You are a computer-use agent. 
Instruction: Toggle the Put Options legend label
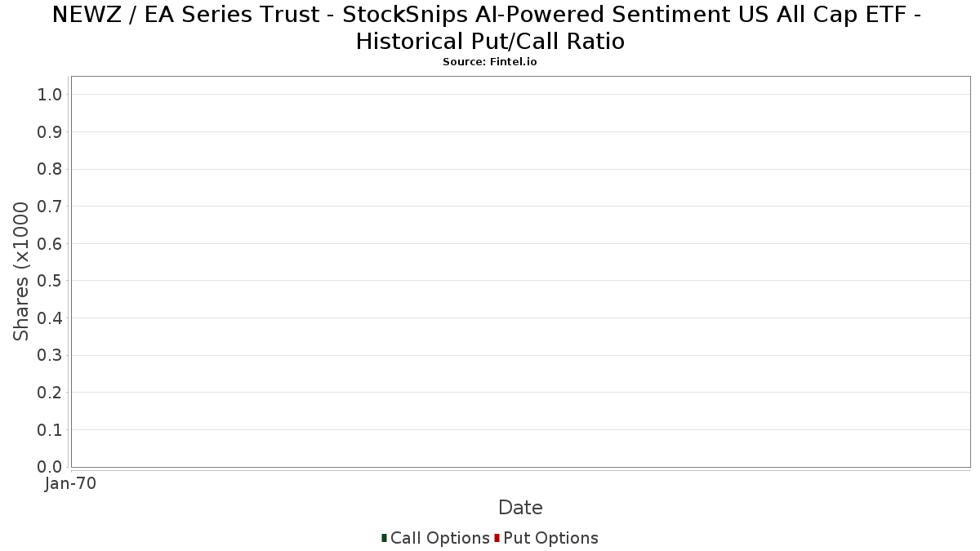point(550,538)
